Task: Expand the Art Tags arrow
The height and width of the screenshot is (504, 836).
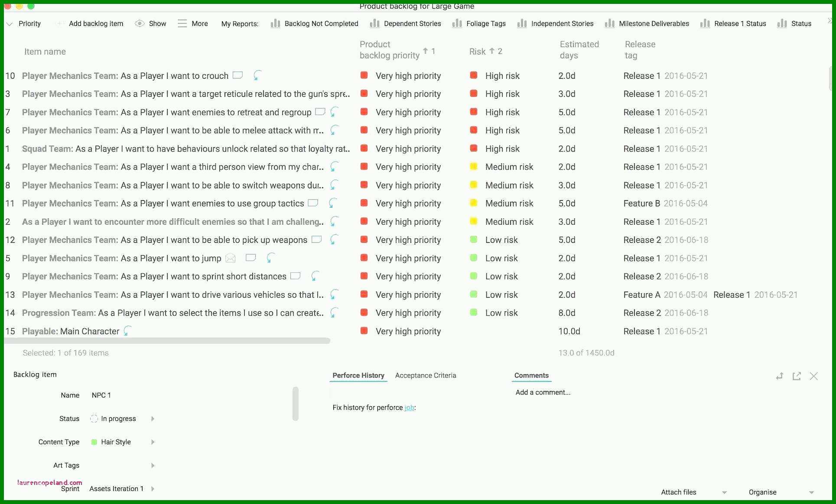Action: (153, 465)
